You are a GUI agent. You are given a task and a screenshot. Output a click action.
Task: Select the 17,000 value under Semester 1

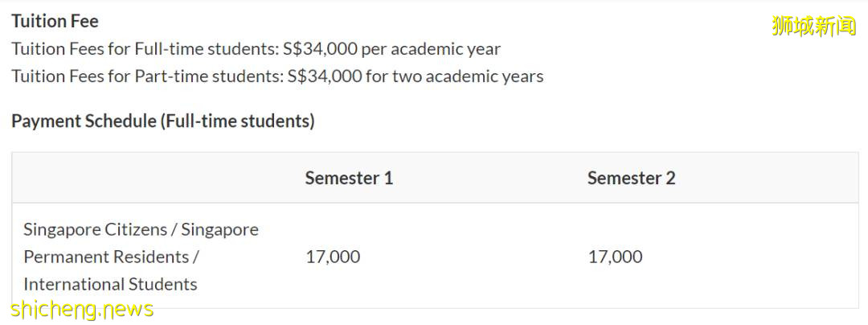333,257
